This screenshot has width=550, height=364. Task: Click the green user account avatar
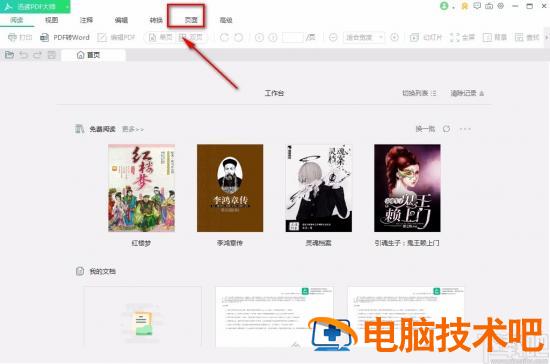(444, 6)
